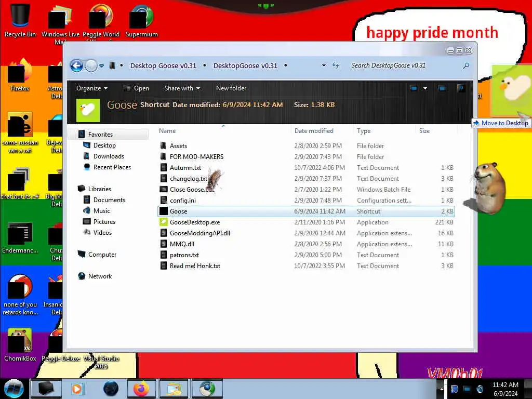Toggle the preview pane icon
Screen dimensions: 532x399
tap(442, 88)
